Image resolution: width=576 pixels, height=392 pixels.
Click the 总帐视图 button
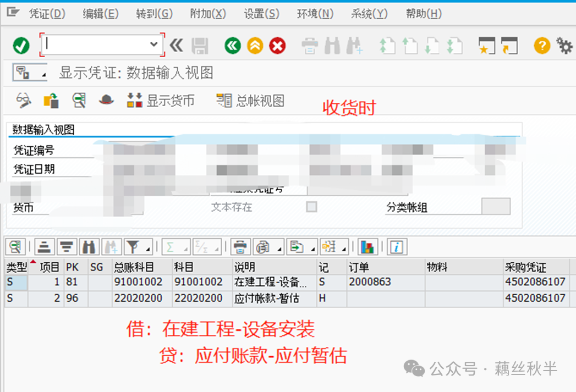tap(250, 100)
